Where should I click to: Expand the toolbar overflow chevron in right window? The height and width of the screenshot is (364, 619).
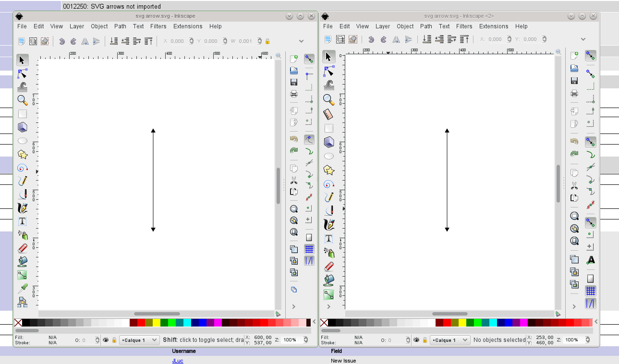tap(583, 39)
